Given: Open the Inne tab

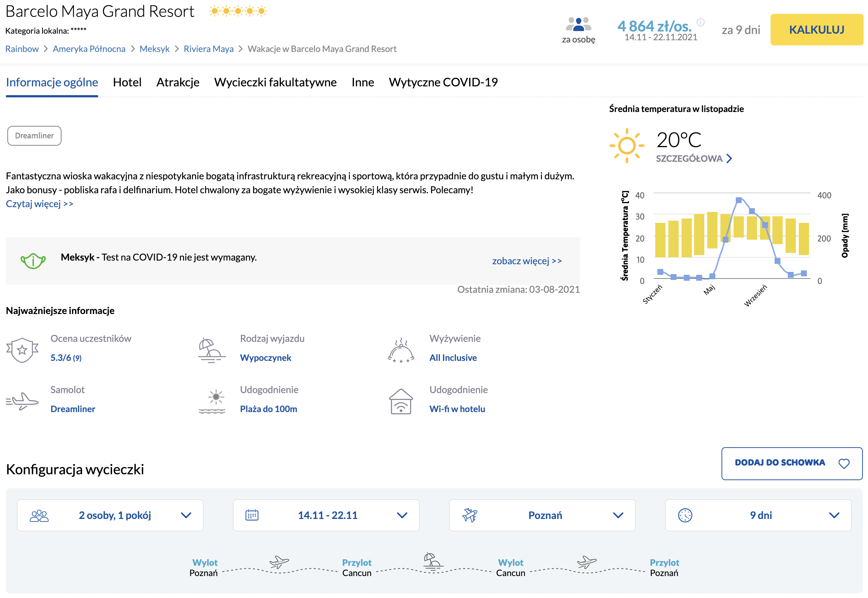Looking at the screenshot, I should [363, 82].
